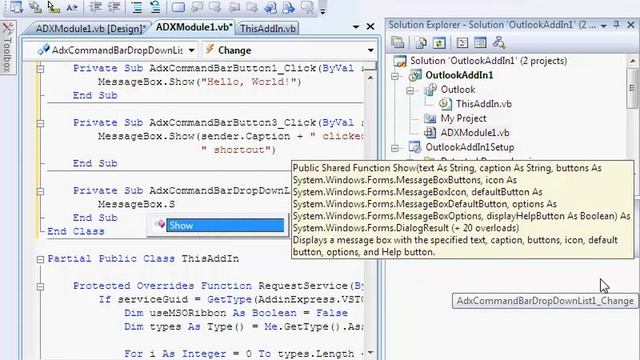This screenshot has height=360, width=640.
Task: Open the text editor toolbar options arrow
Action: coord(322,10)
